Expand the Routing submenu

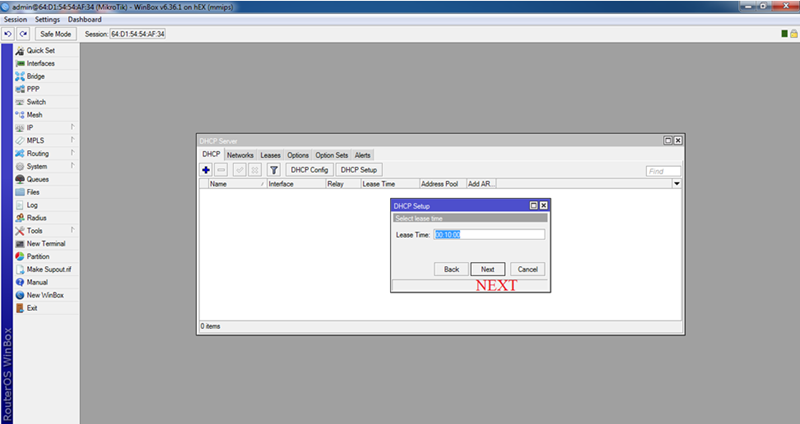[37, 153]
